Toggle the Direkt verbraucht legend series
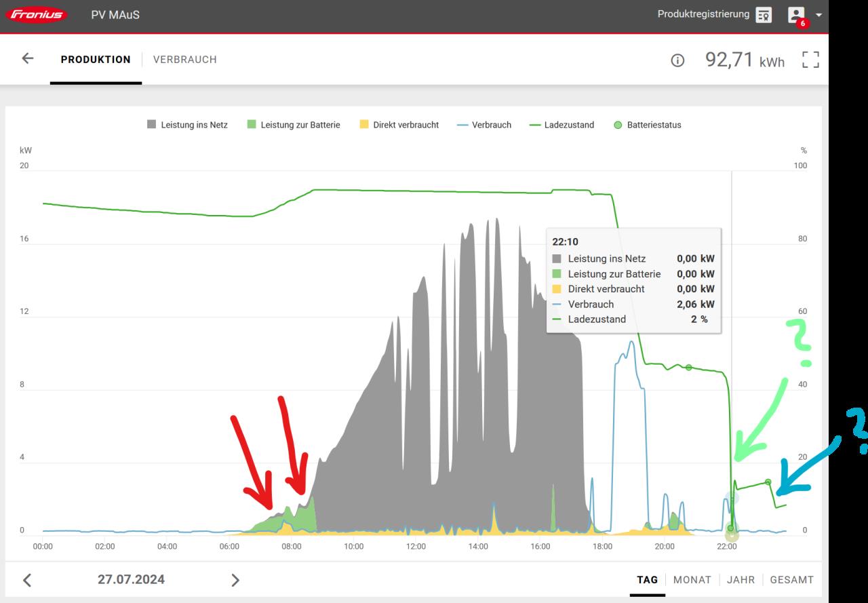 coord(399,125)
